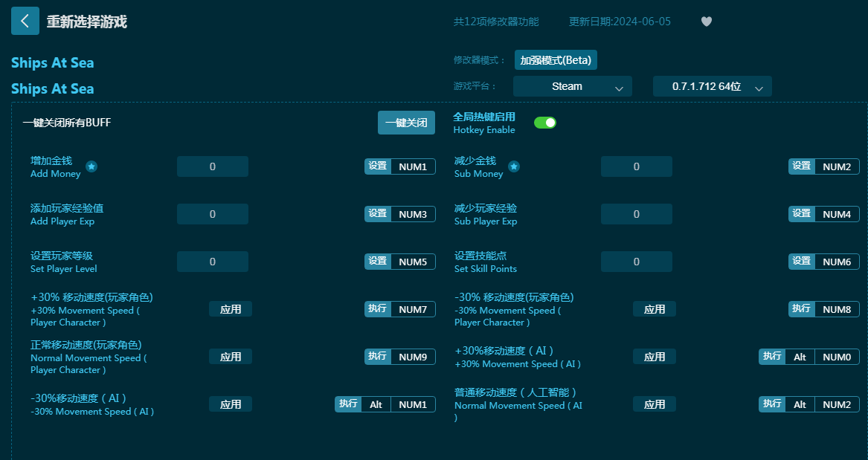Apply +30% Movement Speed for Player Character

(231, 309)
